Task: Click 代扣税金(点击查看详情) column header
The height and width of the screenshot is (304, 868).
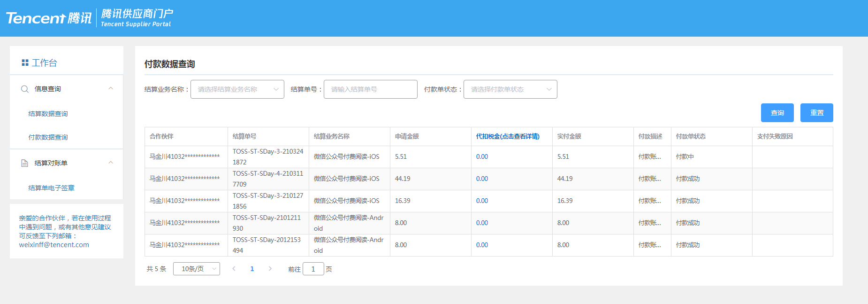Action: (508, 136)
